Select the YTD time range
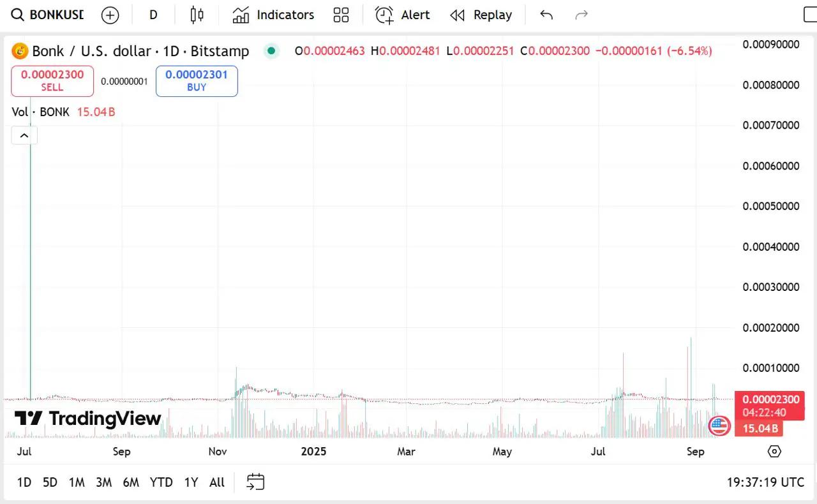Image resolution: width=817 pixels, height=504 pixels. point(161,482)
